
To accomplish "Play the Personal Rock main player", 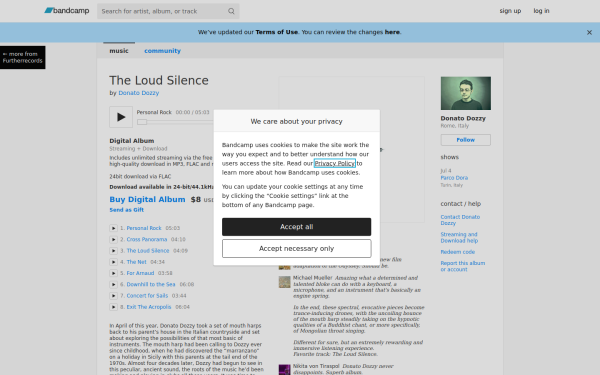I will pyautogui.click(x=121, y=117).
